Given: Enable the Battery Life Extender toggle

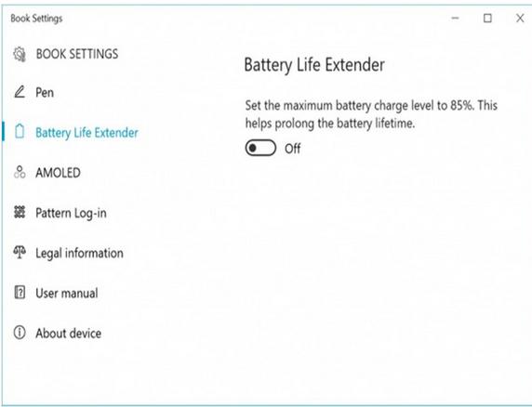Looking at the screenshot, I should [260, 148].
